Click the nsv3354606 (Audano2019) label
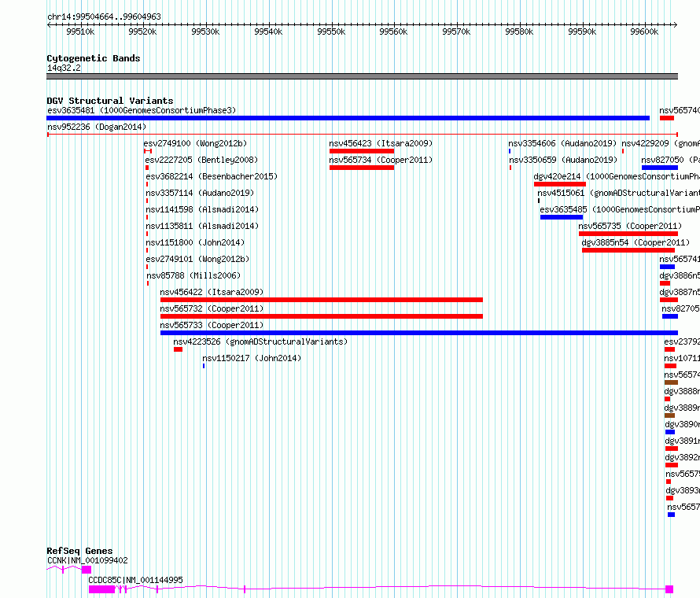The width and height of the screenshot is (700, 598). 562,143
